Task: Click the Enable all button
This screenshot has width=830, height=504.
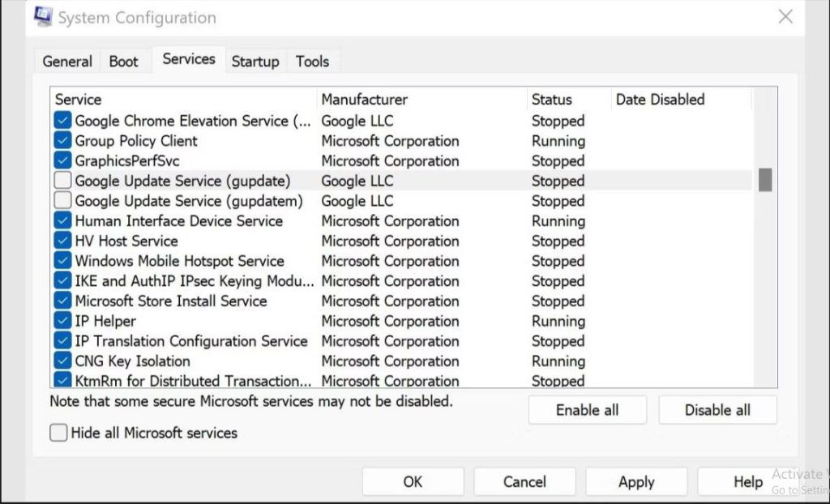Action: [x=587, y=410]
